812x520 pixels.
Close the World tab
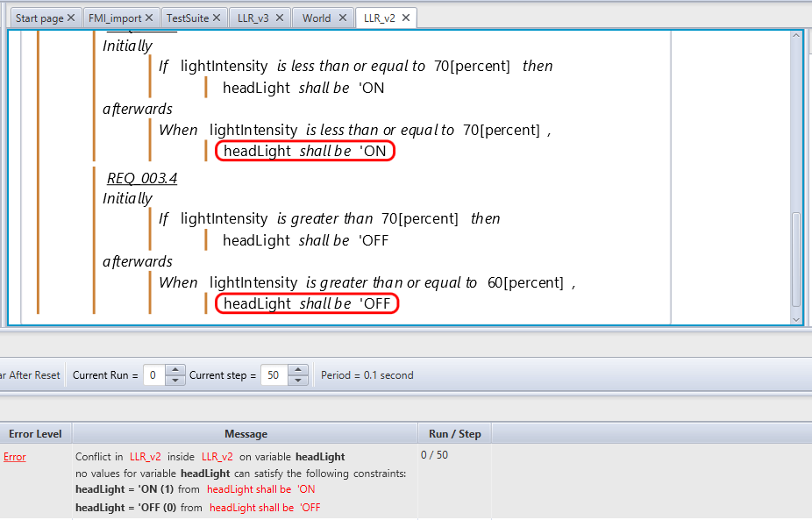pos(343,18)
